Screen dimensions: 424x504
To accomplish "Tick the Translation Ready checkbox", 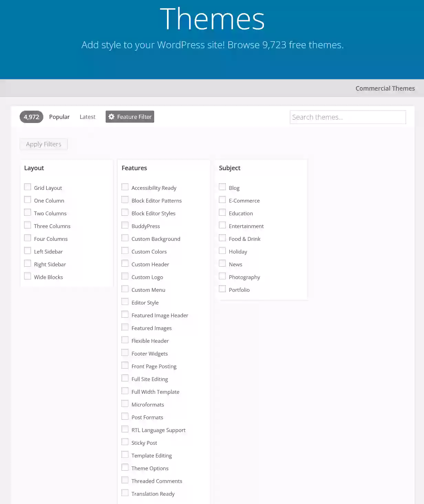I will 125,493.
